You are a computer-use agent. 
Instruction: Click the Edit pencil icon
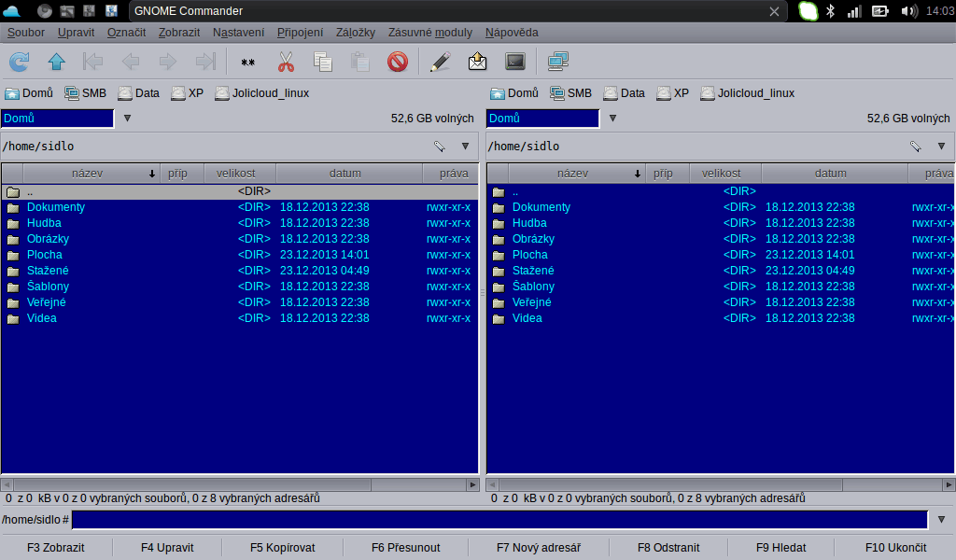(x=440, y=63)
